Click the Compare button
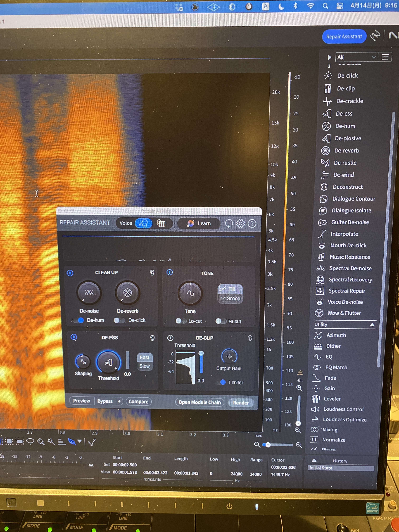The height and width of the screenshot is (532, 399). click(x=138, y=401)
